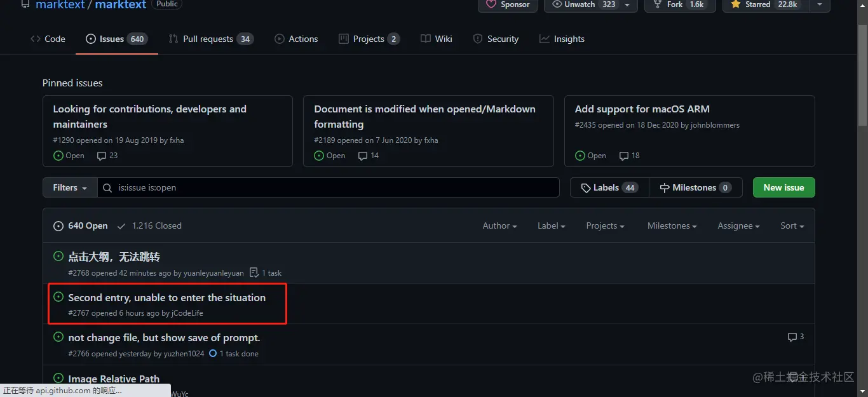Switch to the Issues tab
This screenshot has width=868, height=397.
(x=117, y=39)
